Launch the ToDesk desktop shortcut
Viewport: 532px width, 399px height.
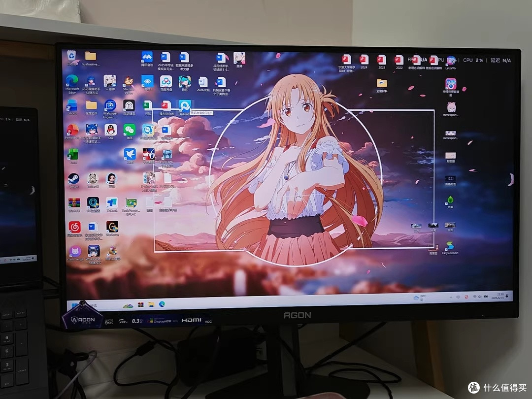[x=112, y=204]
